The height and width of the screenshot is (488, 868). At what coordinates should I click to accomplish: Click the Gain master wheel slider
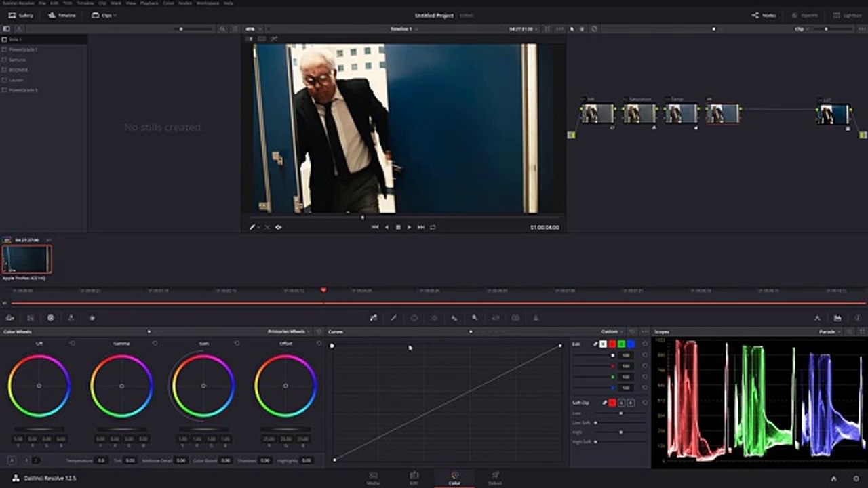pyautogui.click(x=203, y=429)
